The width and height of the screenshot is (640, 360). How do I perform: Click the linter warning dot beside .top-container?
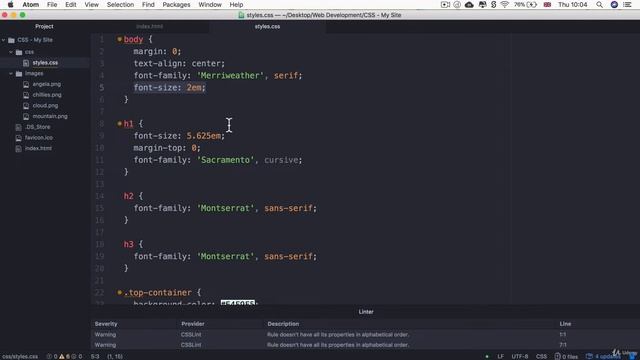point(120,292)
